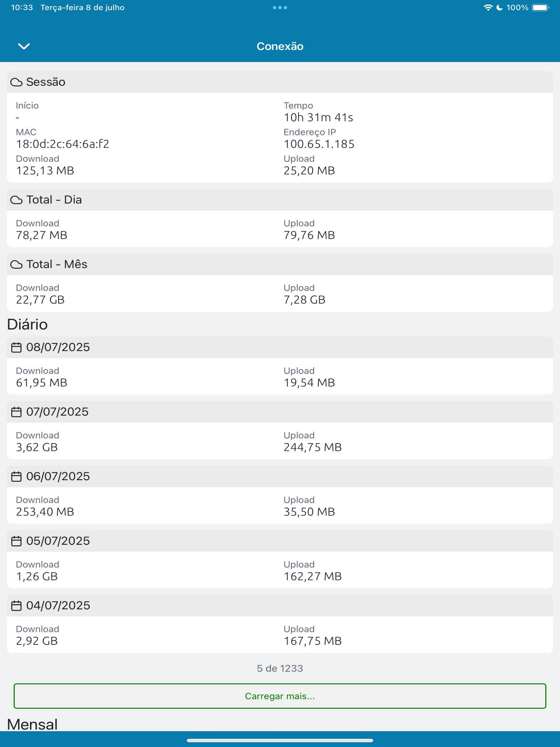Open the three-dot multitasking menu

pos(280,7)
